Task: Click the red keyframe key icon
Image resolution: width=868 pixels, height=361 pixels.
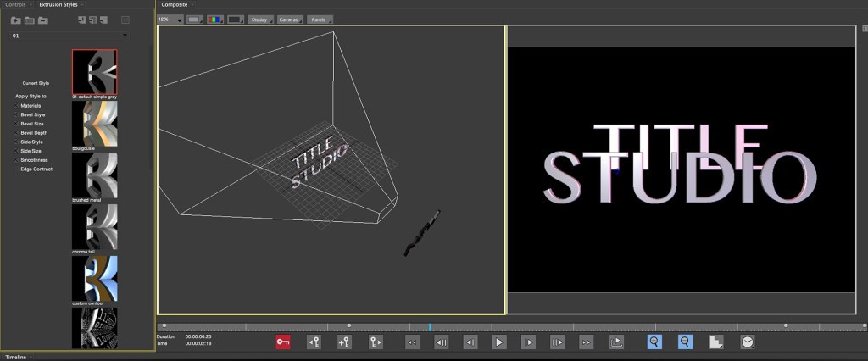Action: (x=283, y=342)
